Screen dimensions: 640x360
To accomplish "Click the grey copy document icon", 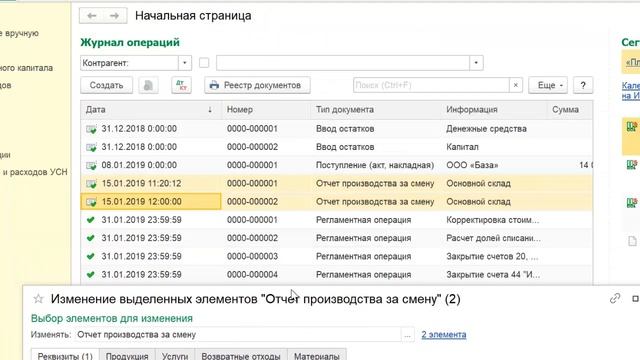I will (x=148, y=85).
